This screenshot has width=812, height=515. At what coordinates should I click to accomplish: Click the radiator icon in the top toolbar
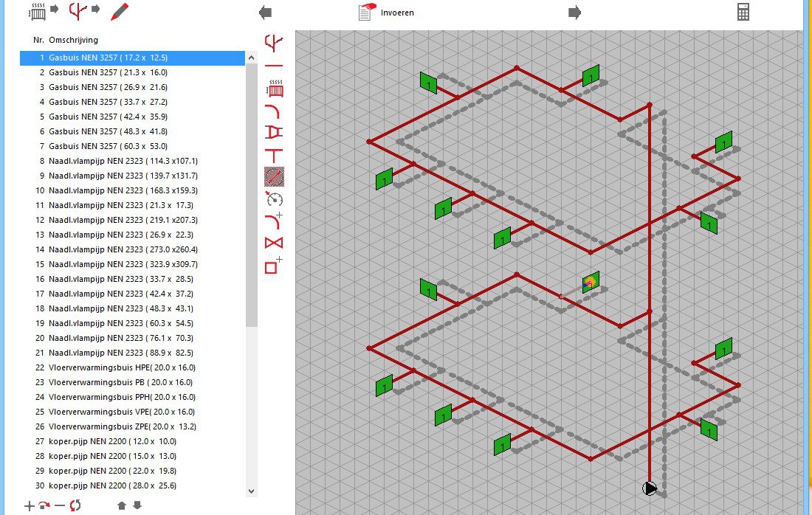tap(38, 11)
